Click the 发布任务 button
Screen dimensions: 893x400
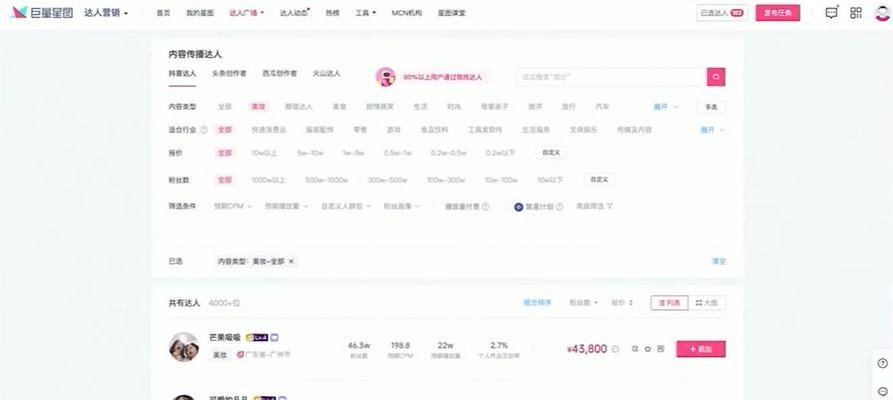(777, 13)
